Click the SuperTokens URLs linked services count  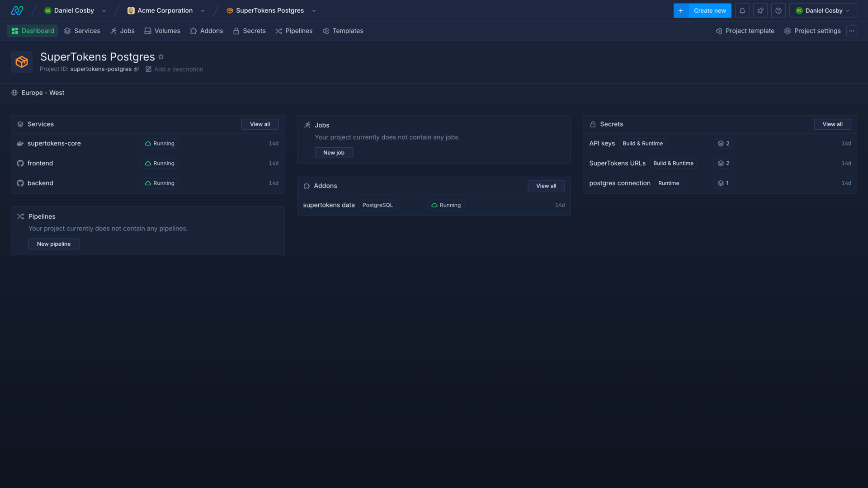point(723,164)
